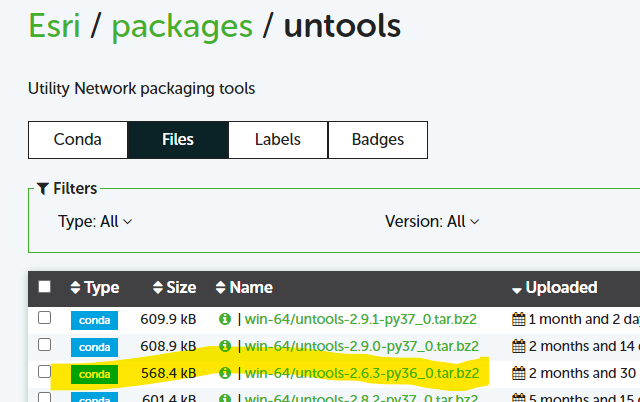Open the Type: All filter dropdown
Screen dimensions: 640x402
click(96, 222)
